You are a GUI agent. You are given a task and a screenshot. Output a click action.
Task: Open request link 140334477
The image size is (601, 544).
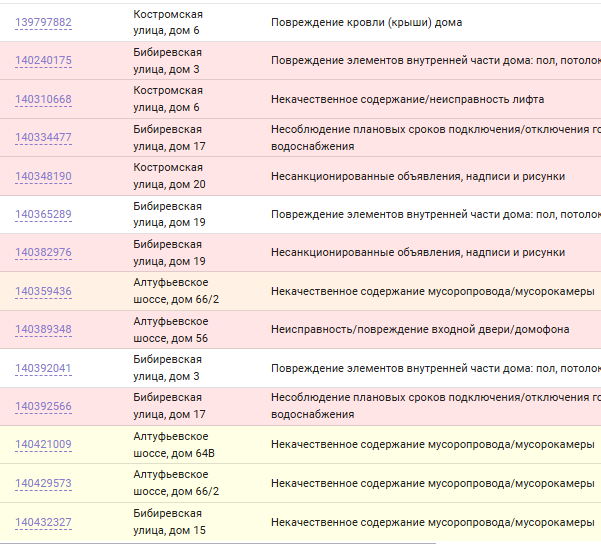coord(43,137)
